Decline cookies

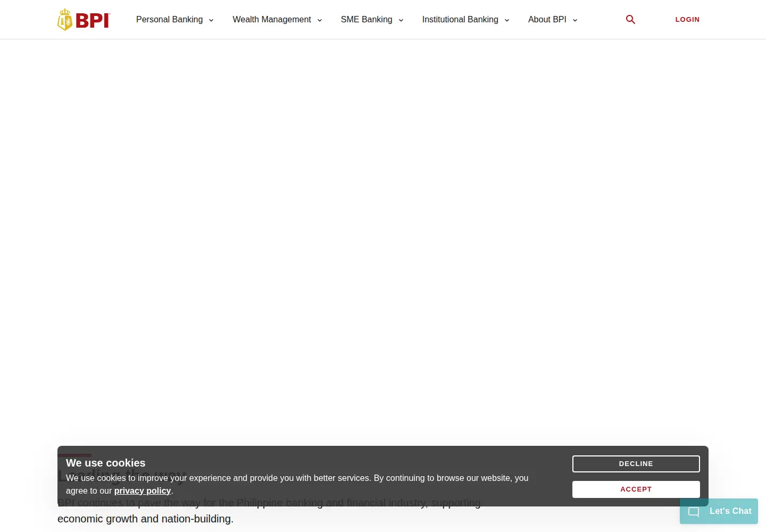point(636,464)
